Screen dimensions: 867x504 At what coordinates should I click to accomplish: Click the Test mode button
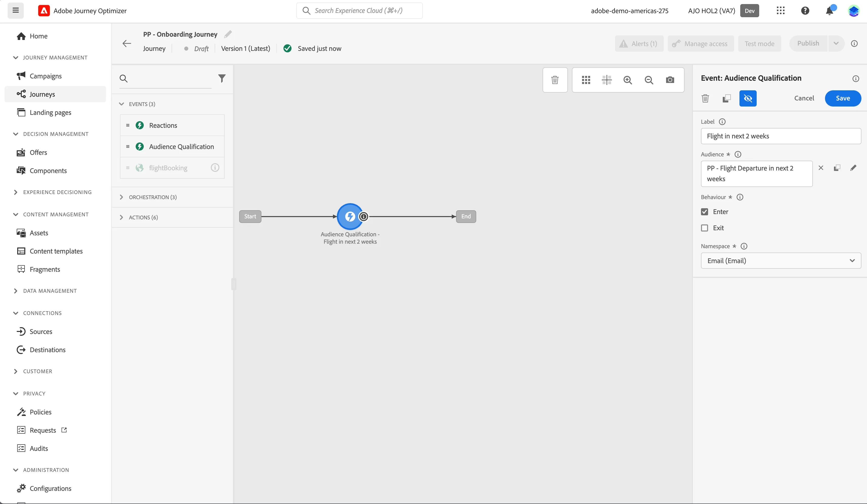pos(759,43)
